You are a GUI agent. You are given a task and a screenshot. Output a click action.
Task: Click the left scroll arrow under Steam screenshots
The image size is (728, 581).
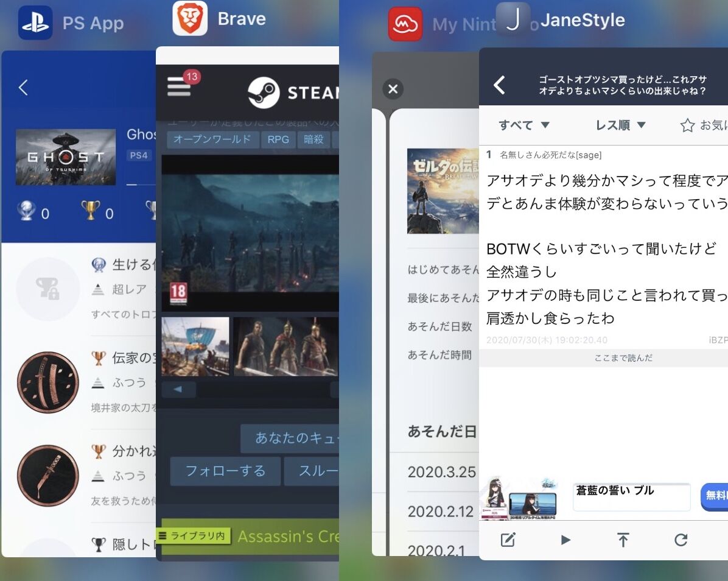178,389
